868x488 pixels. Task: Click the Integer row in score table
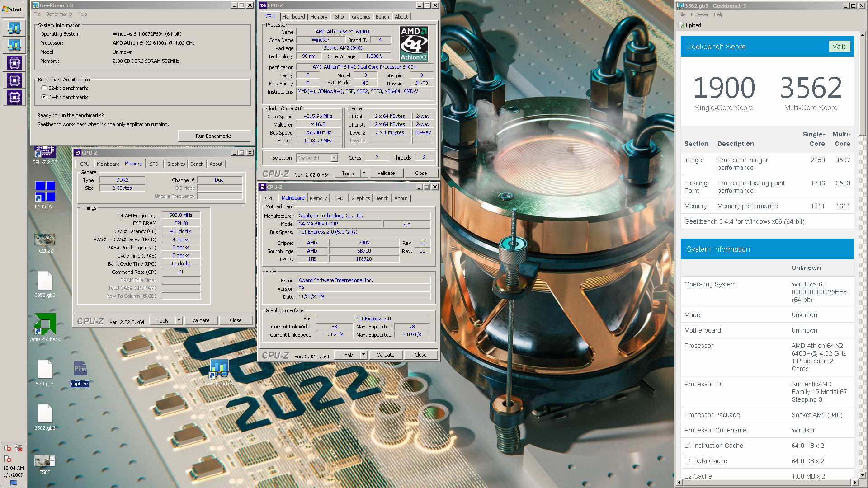[x=767, y=164]
